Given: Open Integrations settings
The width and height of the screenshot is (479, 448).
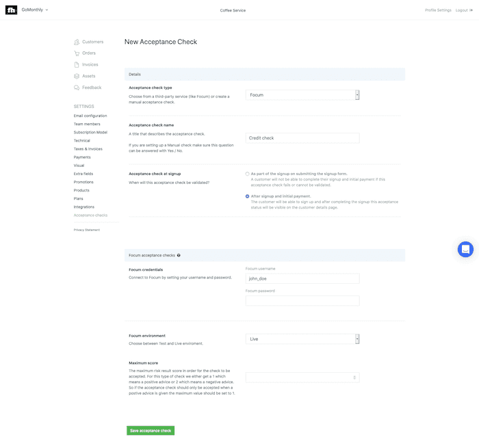Looking at the screenshot, I should 84,207.
